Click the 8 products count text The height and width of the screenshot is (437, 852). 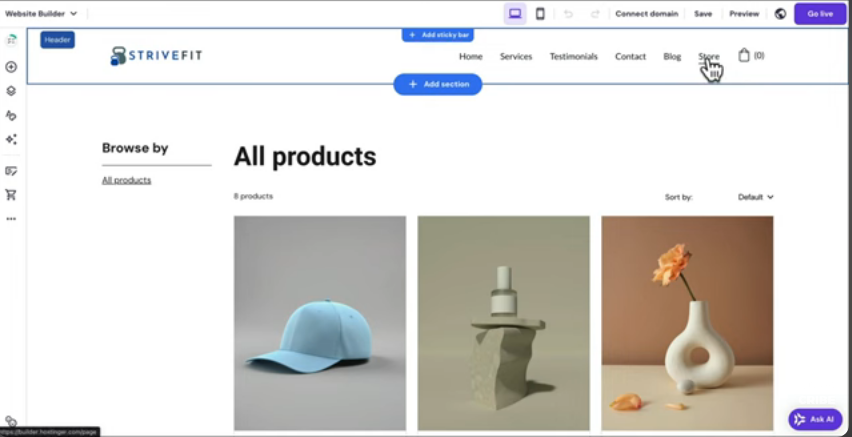pos(253,196)
